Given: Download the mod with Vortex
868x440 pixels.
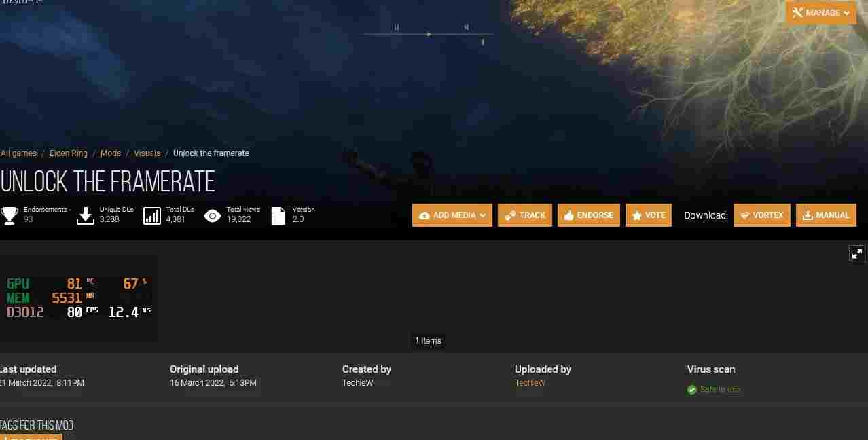Looking at the screenshot, I should tap(762, 215).
